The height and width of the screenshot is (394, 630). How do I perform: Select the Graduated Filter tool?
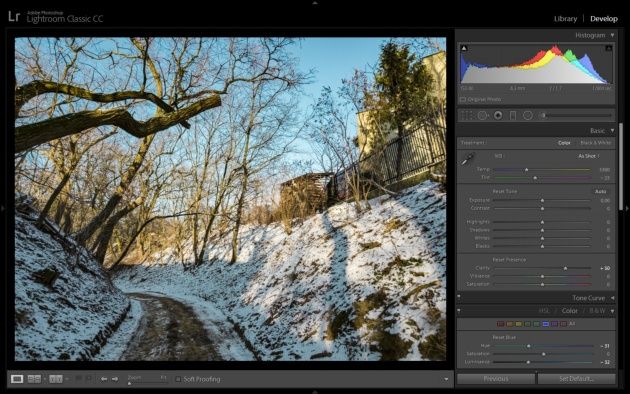pos(513,116)
